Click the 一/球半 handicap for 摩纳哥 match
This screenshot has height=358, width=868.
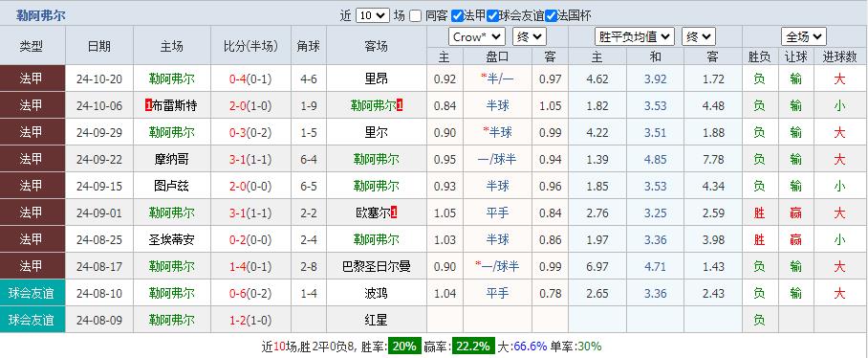[497, 159]
